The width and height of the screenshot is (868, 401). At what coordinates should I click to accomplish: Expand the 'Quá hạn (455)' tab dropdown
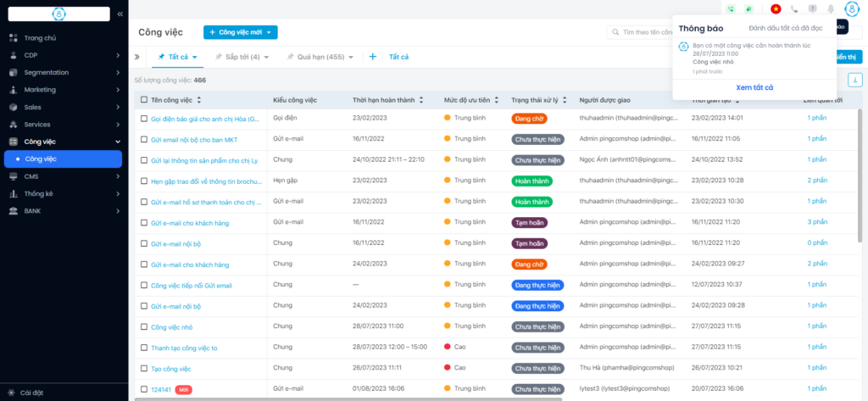pos(352,58)
